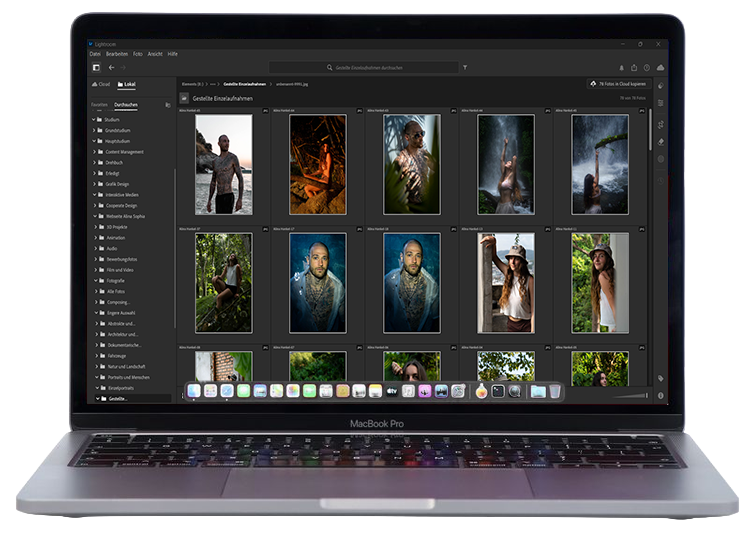750x538 pixels.
Task: Switch to the Cloud tab
Action: point(102,85)
